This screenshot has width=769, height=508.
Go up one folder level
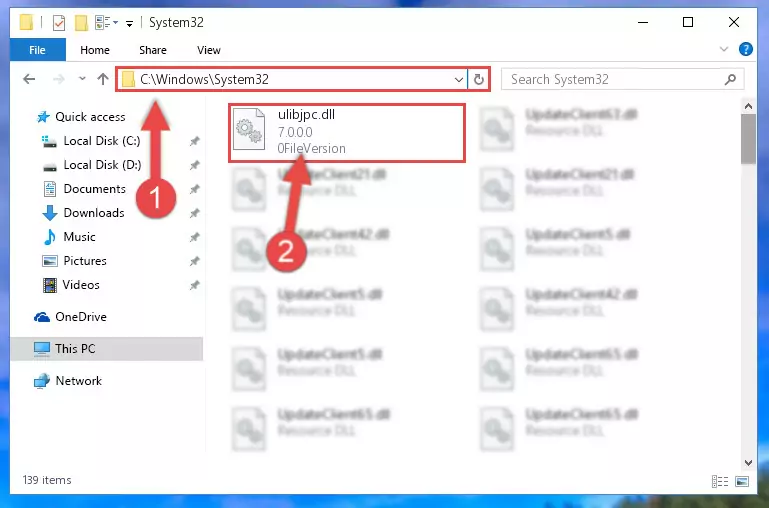[103, 79]
